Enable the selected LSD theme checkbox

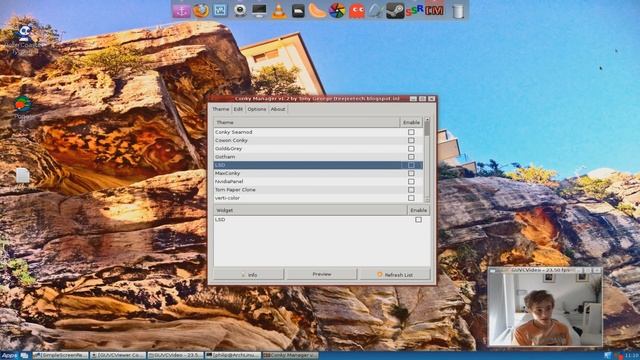click(411, 165)
